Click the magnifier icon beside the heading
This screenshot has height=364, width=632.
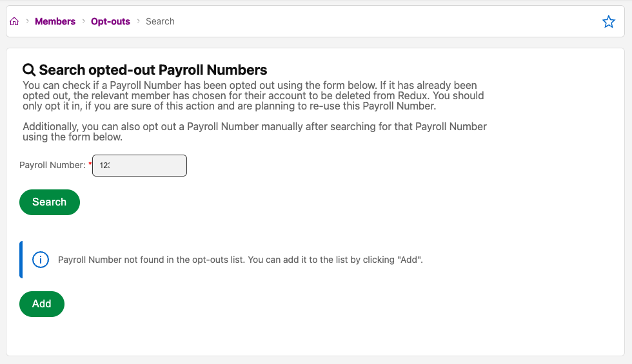pyautogui.click(x=29, y=70)
